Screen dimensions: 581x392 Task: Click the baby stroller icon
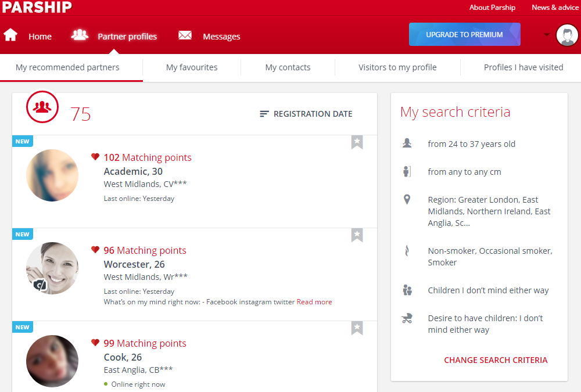(407, 318)
